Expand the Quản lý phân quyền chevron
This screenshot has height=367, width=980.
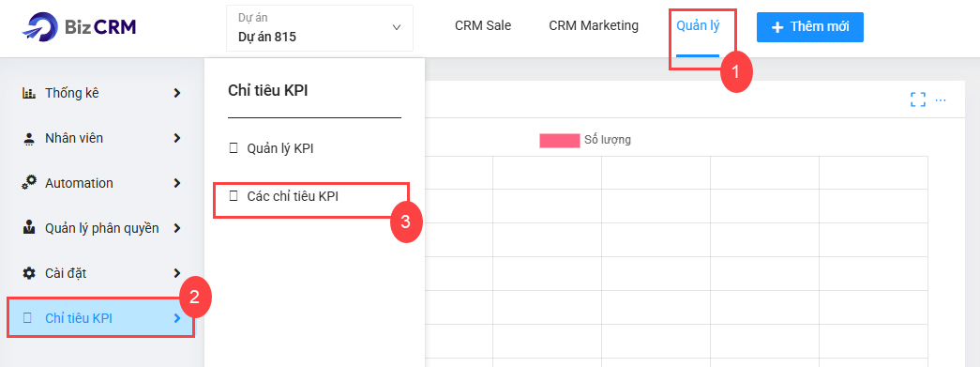pos(177,228)
